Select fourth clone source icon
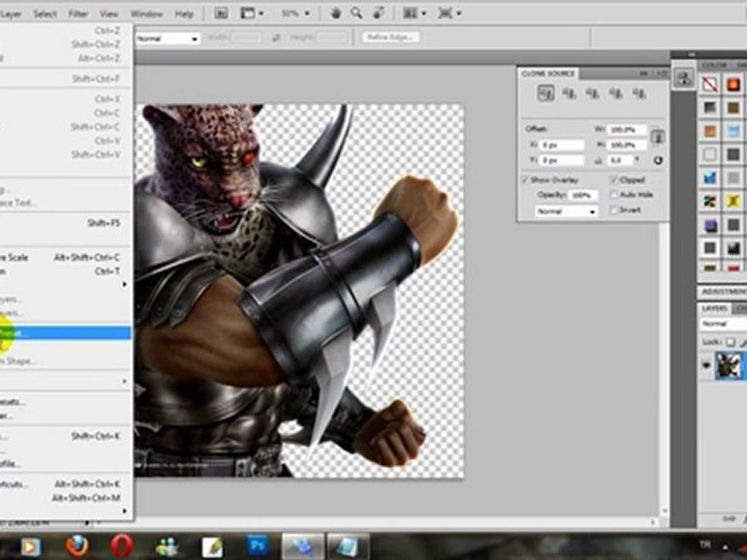This screenshot has width=747, height=560. coord(615,93)
